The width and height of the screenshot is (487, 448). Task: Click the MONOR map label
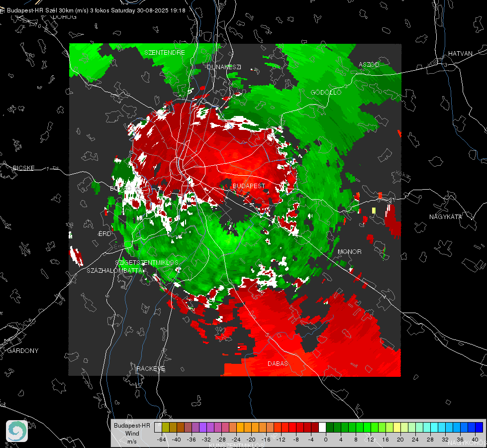(349, 251)
